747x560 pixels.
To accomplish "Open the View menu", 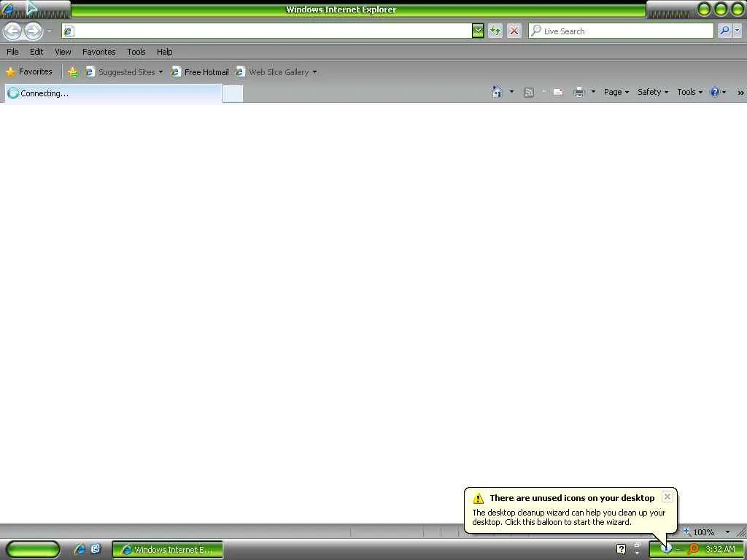I will click(x=63, y=52).
